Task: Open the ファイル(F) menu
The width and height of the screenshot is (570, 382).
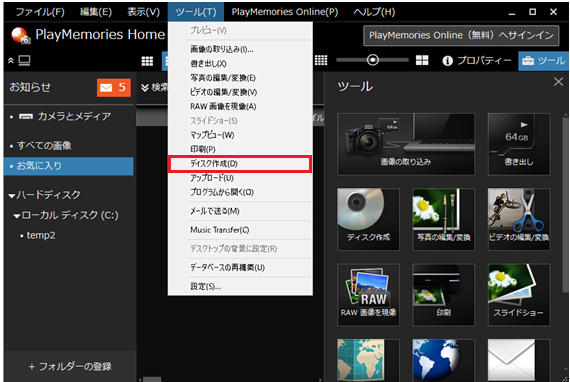Action: tap(40, 12)
